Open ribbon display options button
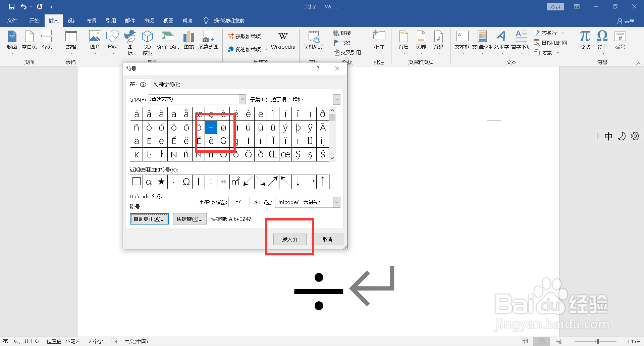 (x=577, y=6)
